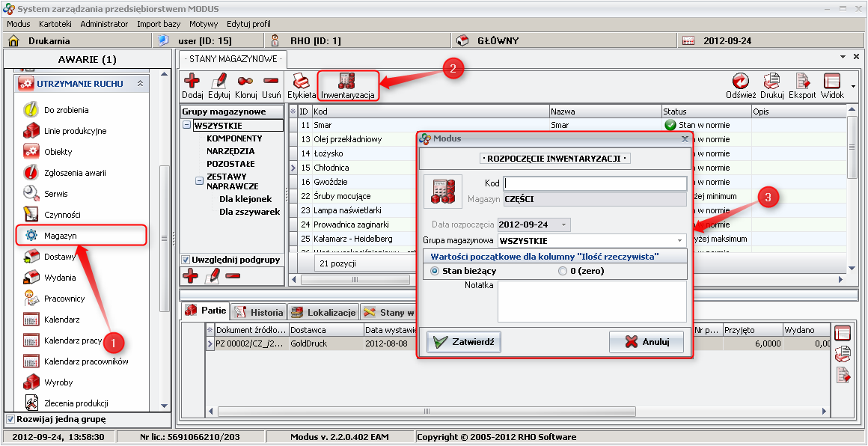Toggle Rozwijaj jedną grupę checkbox

tap(10, 419)
